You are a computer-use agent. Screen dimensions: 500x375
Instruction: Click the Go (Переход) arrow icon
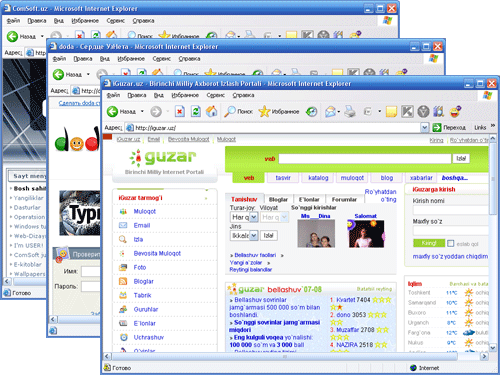tap(437, 127)
